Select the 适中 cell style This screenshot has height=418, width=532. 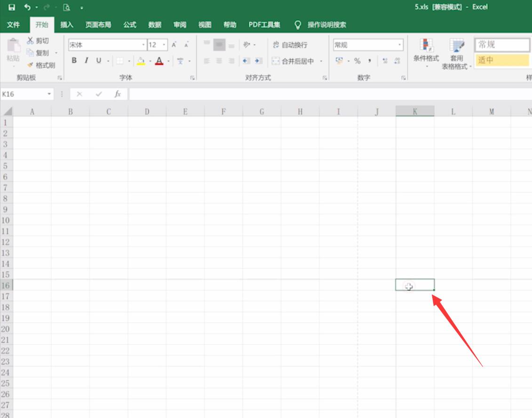tap(502, 60)
